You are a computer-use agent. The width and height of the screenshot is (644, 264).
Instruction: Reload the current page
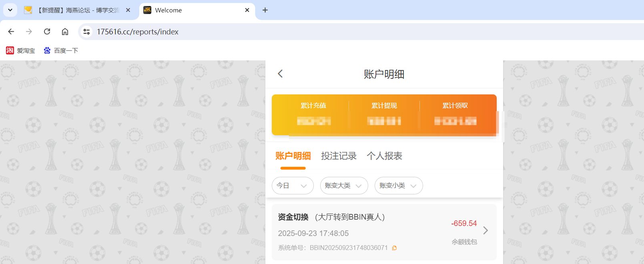click(x=47, y=32)
